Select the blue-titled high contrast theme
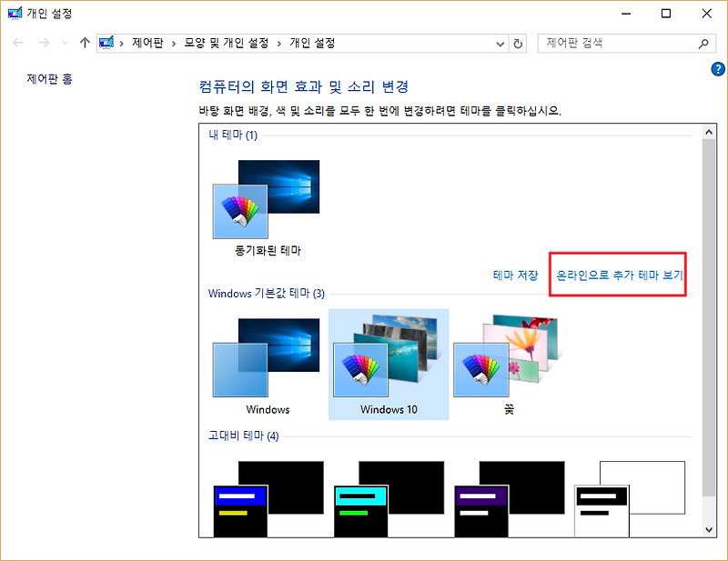The height and width of the screenshot is (561, 728). coord(268,499)
